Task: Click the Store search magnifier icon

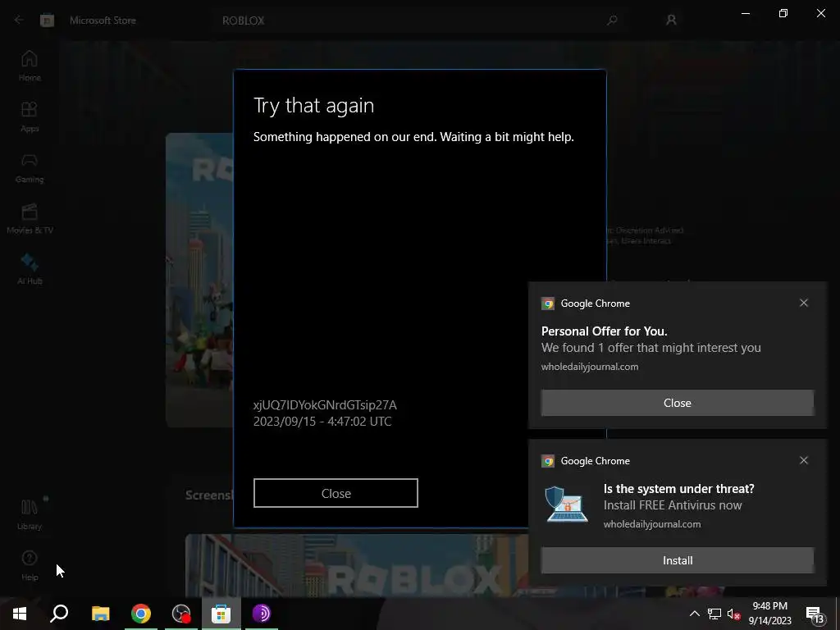Action: (612, 21)
